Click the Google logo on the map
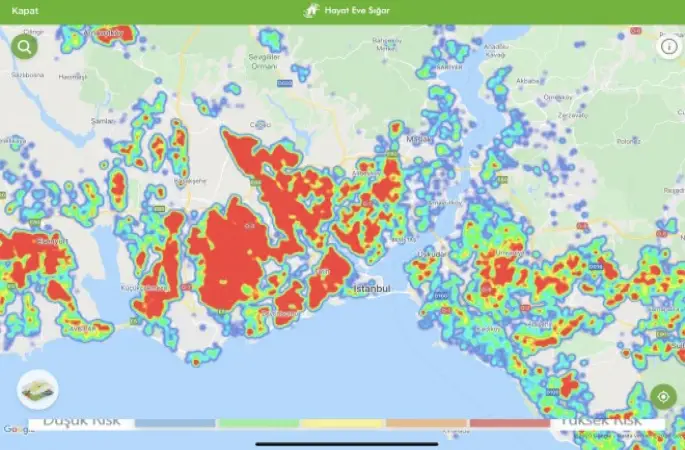 point(13,429)
